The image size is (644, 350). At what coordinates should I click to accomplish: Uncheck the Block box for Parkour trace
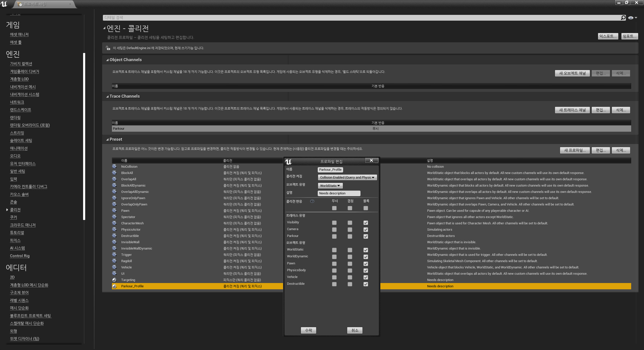point(366,236)
